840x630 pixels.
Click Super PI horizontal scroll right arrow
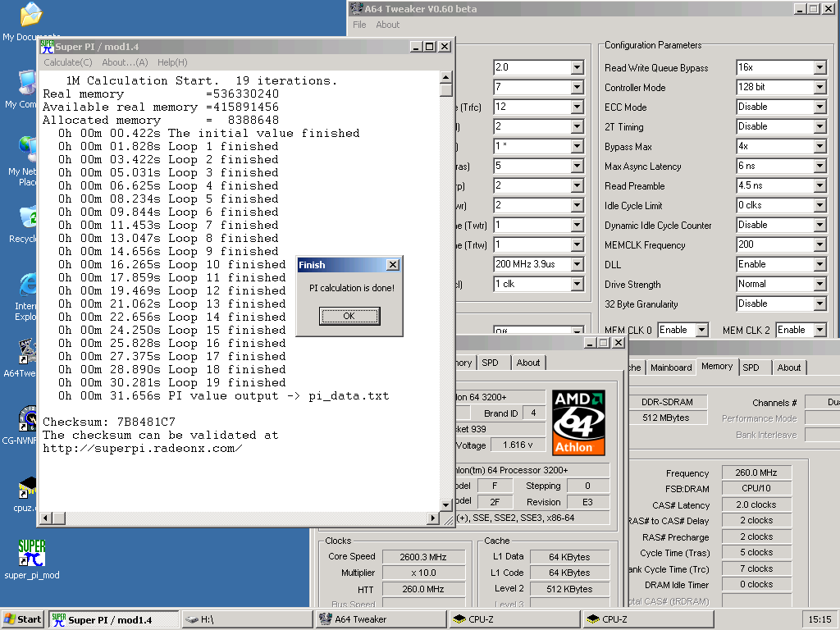pyautogui.click(x=433, y=518)
